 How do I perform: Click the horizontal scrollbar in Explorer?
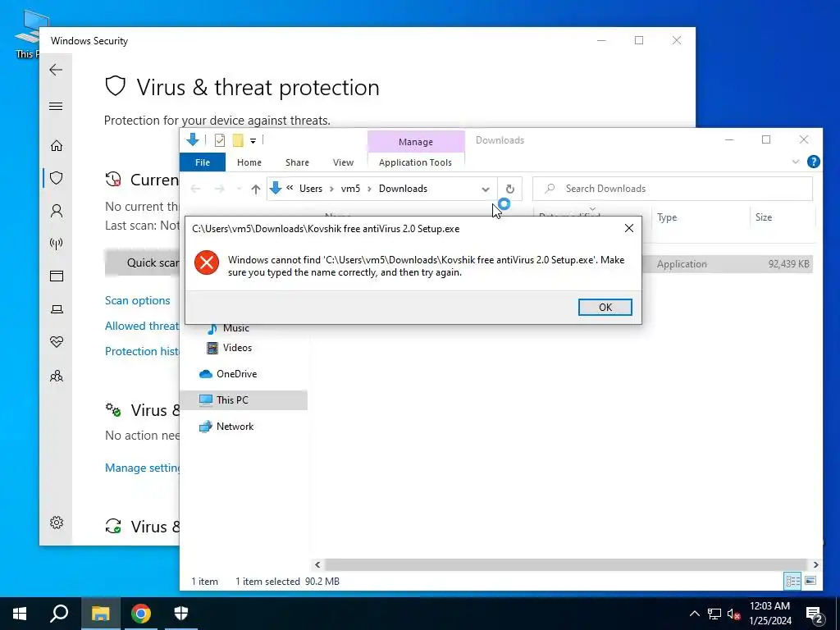565,564
